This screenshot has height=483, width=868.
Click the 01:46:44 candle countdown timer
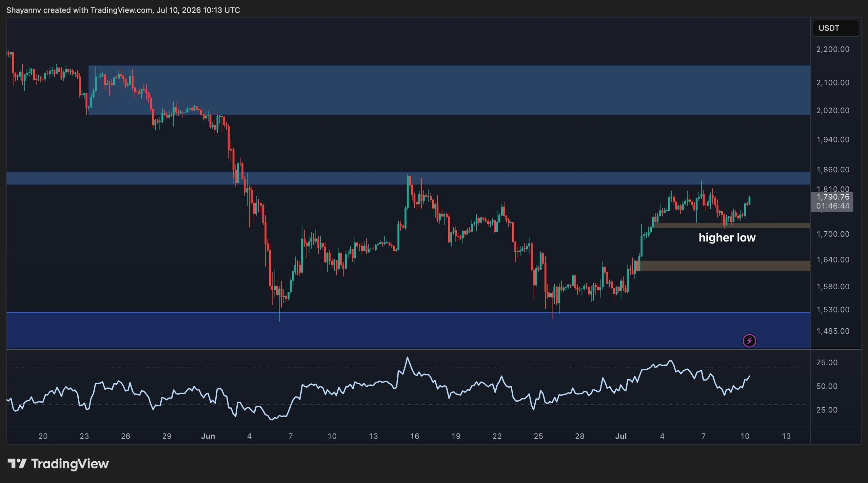coord(833,206)
